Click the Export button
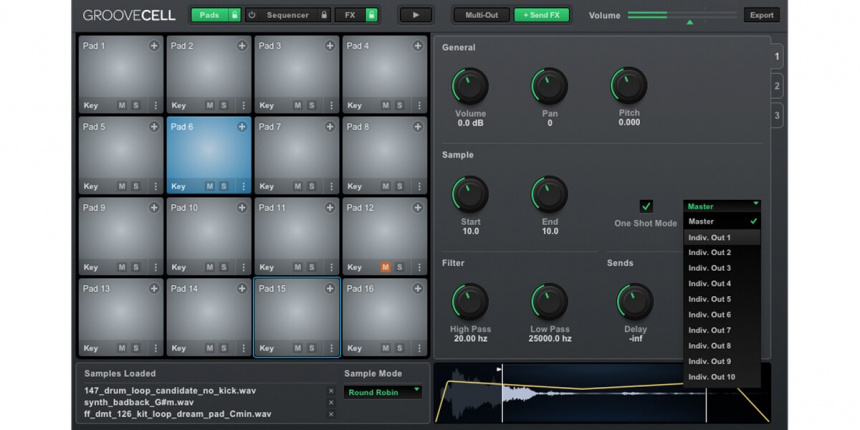Screen dimensions: 860x430 [762, 15]
